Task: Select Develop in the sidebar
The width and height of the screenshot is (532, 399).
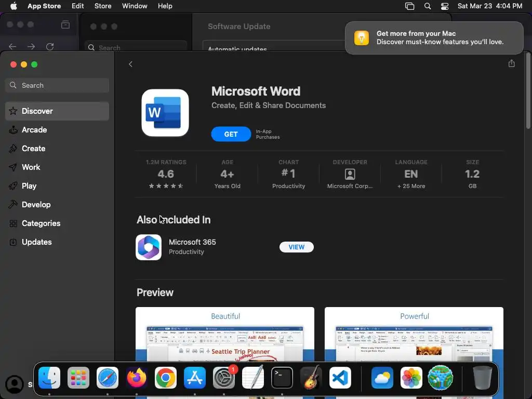Action: [x=57, y=204]
